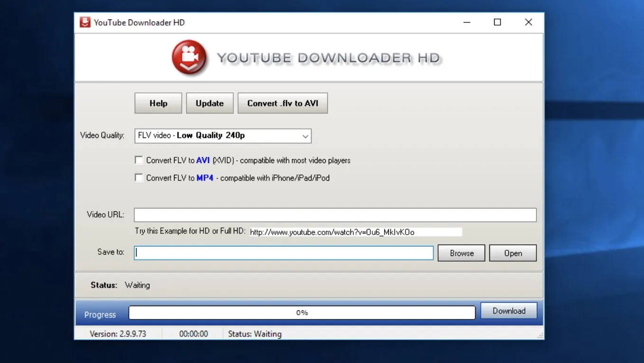This screenshot has height=363, width=644.
Task: Click the Video URL: label
Action: (x=105, y=215)
